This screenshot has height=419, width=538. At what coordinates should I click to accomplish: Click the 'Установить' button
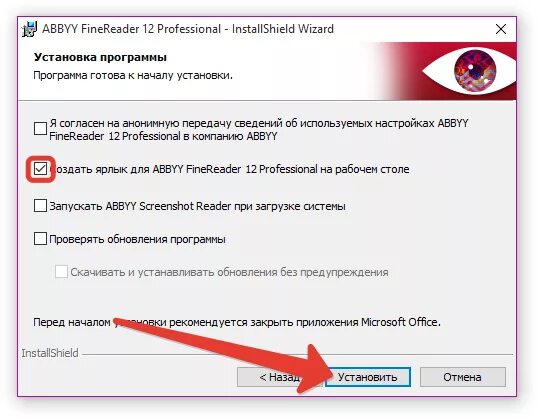pyautogui.click(x=367, y=377)
